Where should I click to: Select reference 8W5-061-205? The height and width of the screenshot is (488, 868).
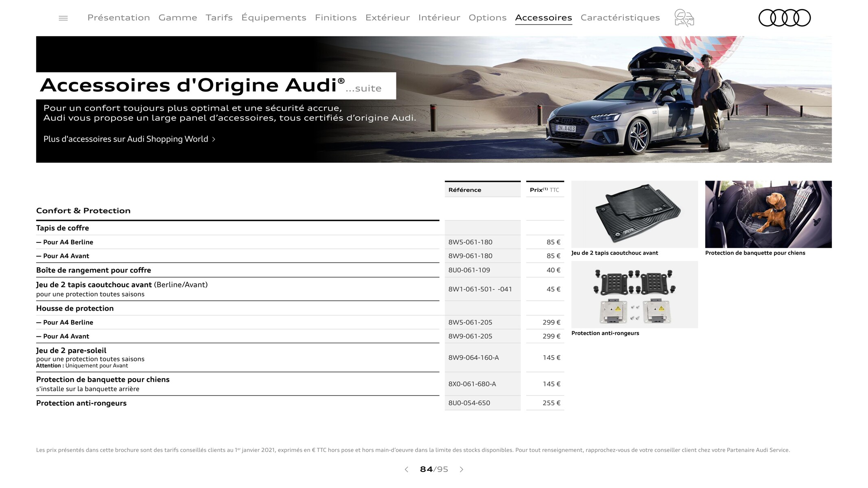(470, 322)
